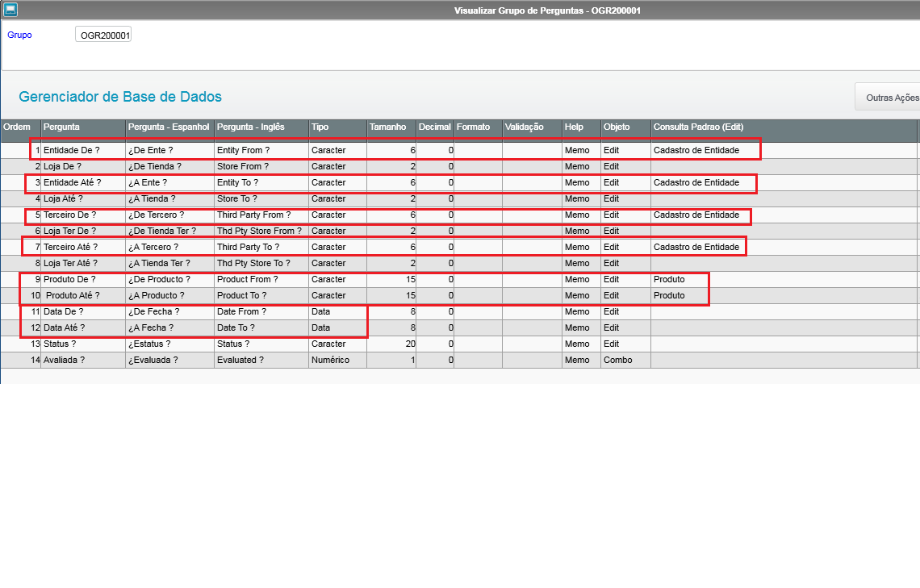Select the 'Entidade Até ?' cell
Screen dimensions: 920x588
pyautogui.click(x=83, y=183)
